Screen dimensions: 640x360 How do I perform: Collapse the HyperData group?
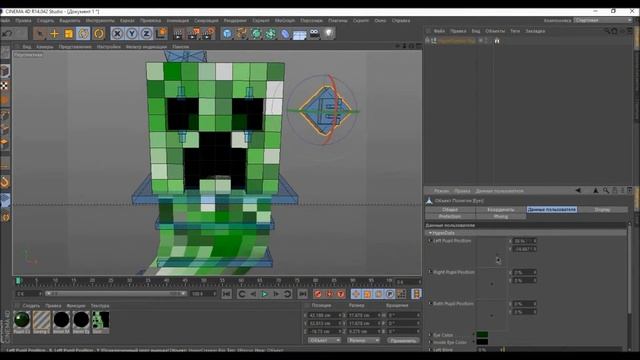pos(430,233)
